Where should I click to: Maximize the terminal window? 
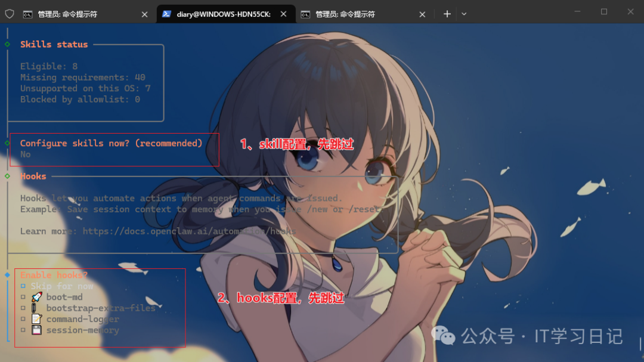coord(603,11)
